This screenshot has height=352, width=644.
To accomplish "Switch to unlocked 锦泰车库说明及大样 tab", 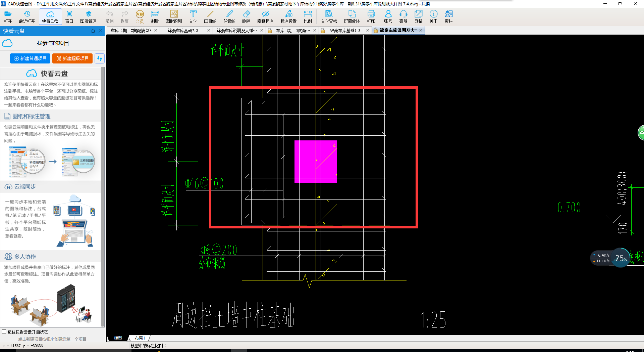I will coord(236,31).
